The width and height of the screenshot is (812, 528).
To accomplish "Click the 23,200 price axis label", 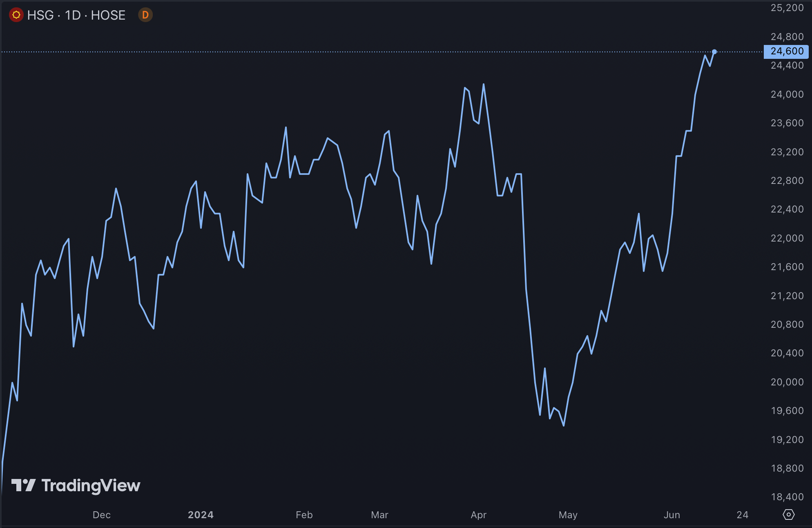I will (787, 152).
